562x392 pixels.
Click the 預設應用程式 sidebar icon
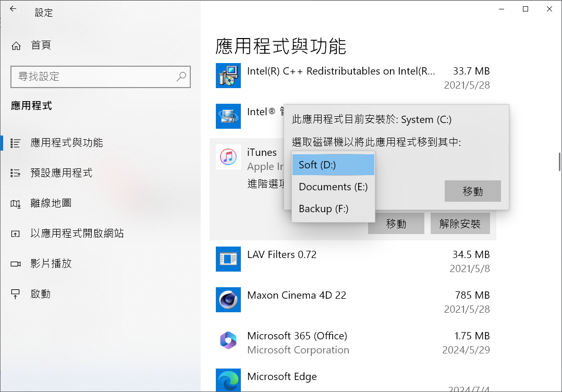pos(16,174)
